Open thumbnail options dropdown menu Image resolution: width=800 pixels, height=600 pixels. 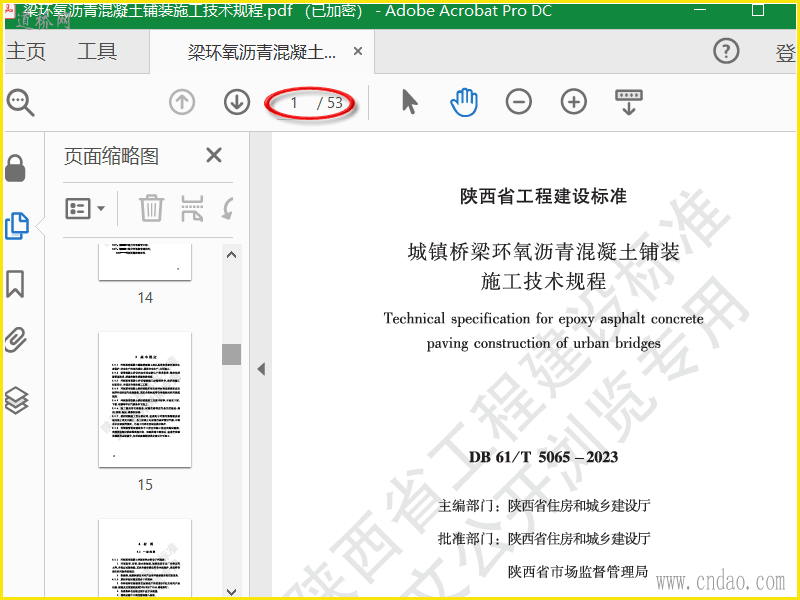(x=85, y=208)
